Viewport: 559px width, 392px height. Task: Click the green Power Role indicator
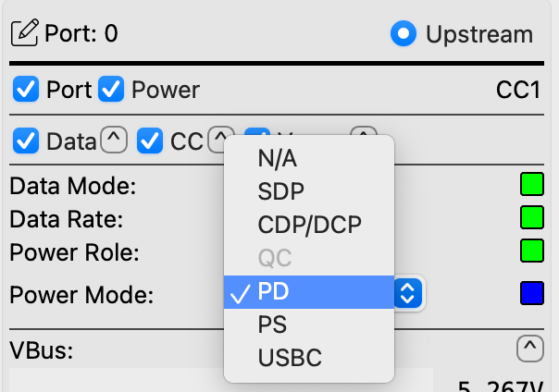tap(531, 251)
